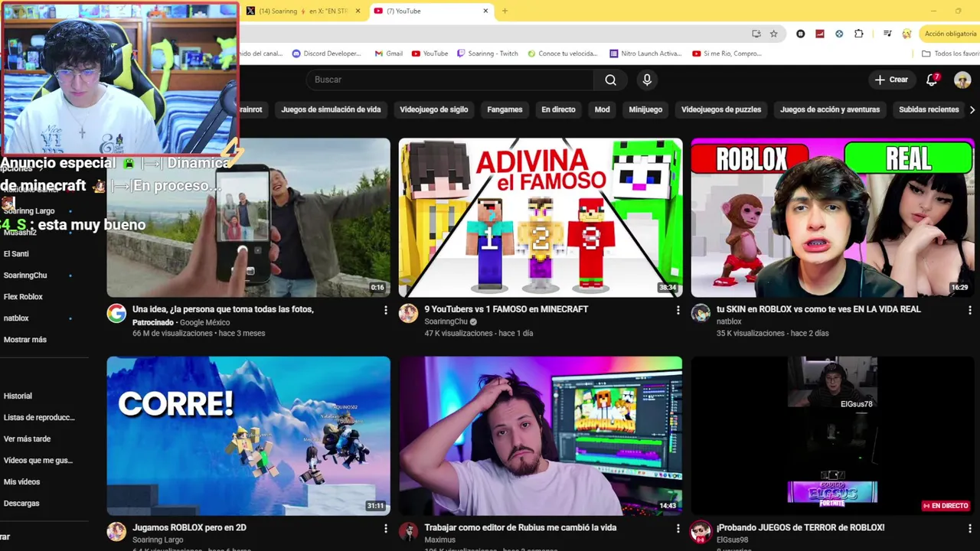Image resolution: width=980 pixels, height=551 pixels.
Task: Open options for Trabajar como editor de Rubius
Action: pyautogui.click(x=678, y=528)
